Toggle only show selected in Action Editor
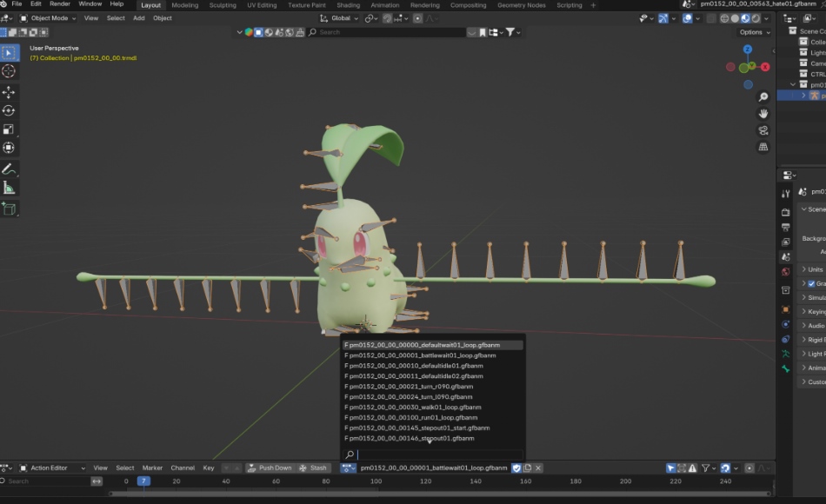 click(670, 468)
